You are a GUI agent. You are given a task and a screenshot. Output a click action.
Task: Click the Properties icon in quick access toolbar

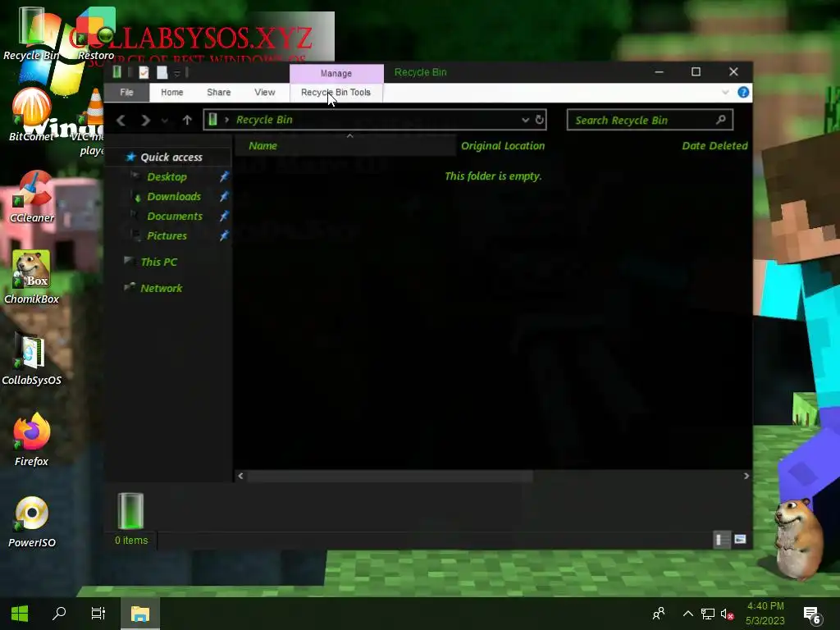(x=144, y=72)
